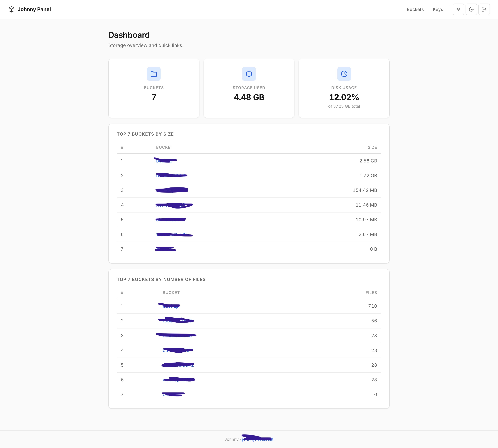This screenshot has height=448, width=498.
Task: Click the '0 B' size cell
Action: (x=373, y=249)
